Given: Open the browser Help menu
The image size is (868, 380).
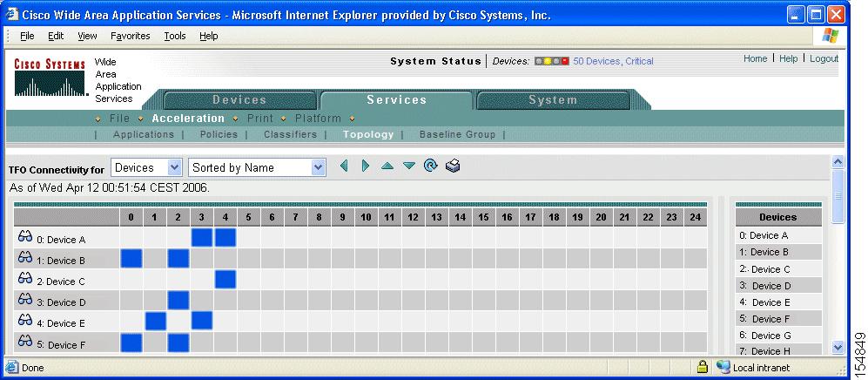Looking at the screenshot, I should 209,36.
